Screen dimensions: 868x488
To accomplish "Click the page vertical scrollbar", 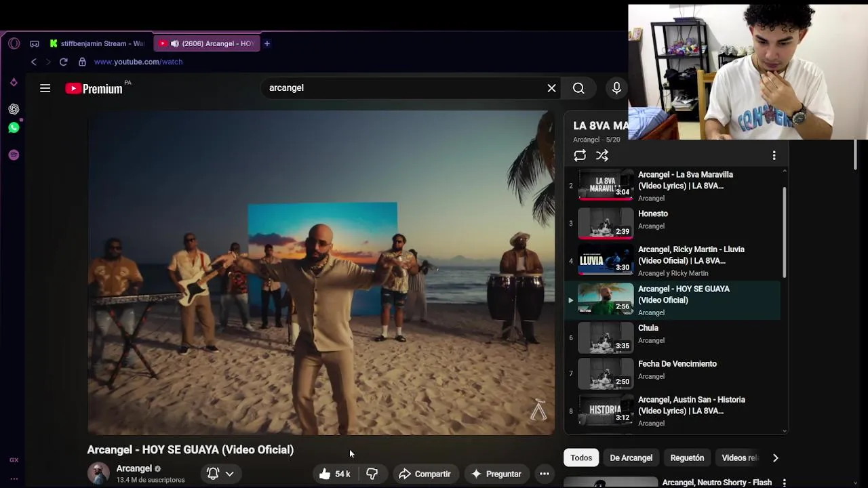I will click(856, 155).
